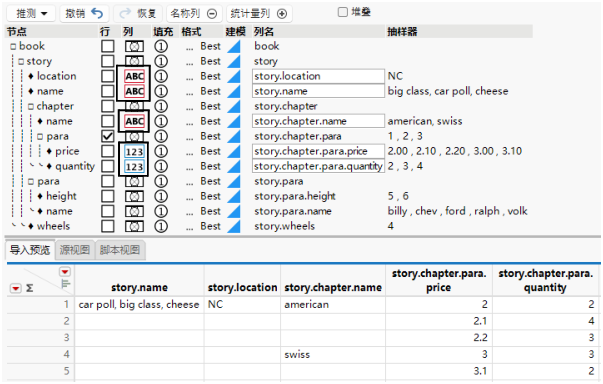This screenshot has width=603, height=384.
Task: Click excluded column icon for story.para row
Action: 134,181
